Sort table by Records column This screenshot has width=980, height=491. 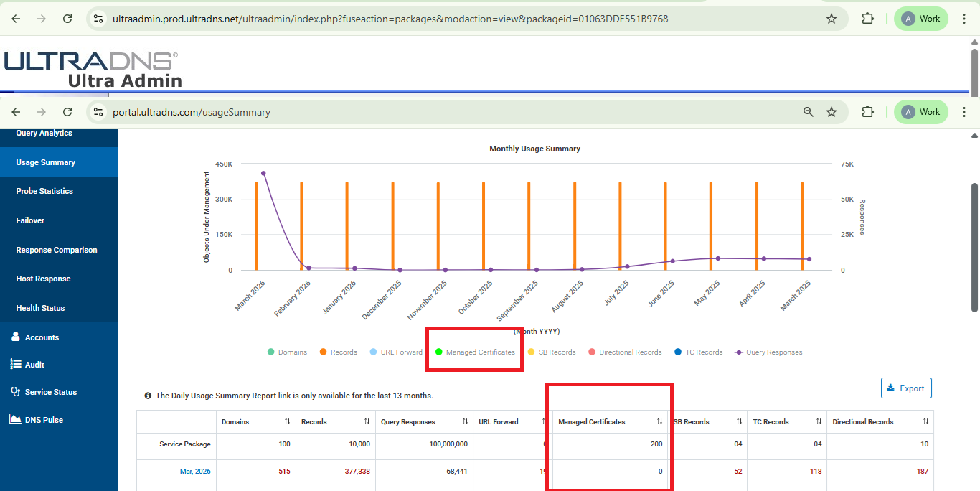coord(367,421)
